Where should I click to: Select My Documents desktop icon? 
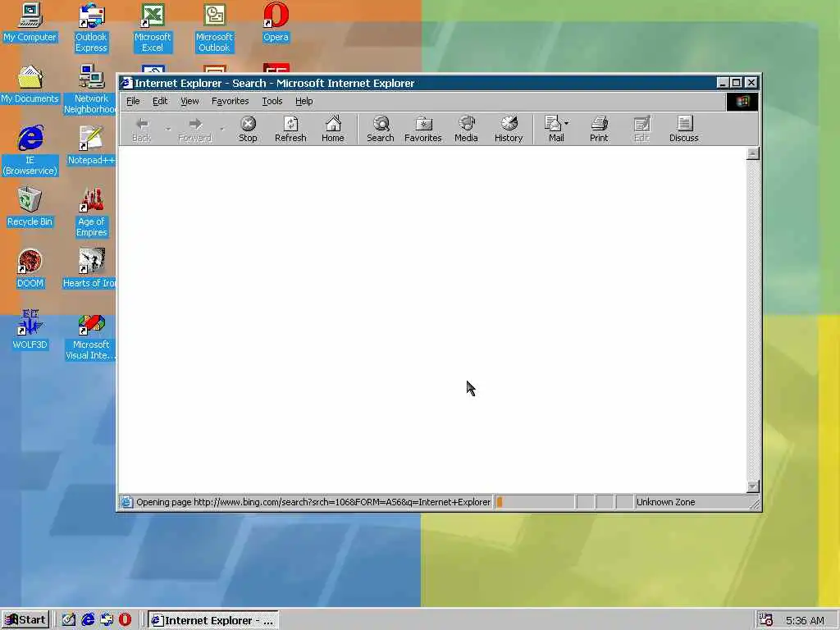(x=30, y=84)
